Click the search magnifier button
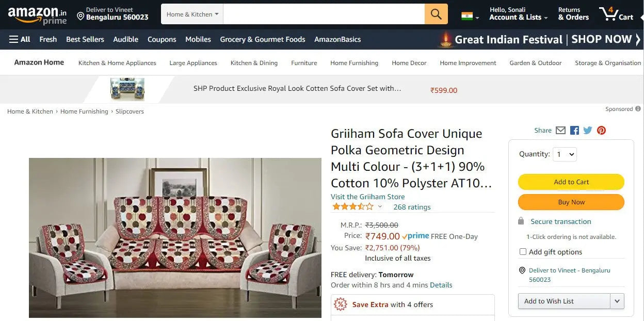 436,14
